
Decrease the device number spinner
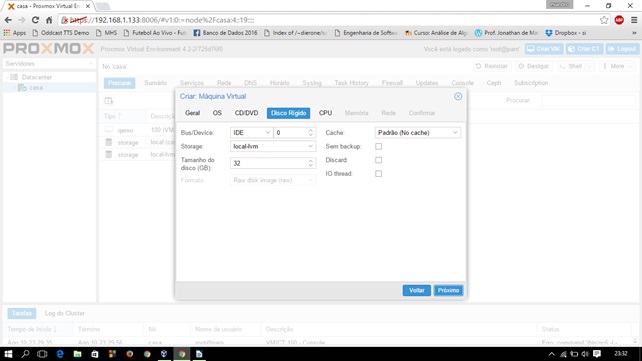(x=311, y=135)
